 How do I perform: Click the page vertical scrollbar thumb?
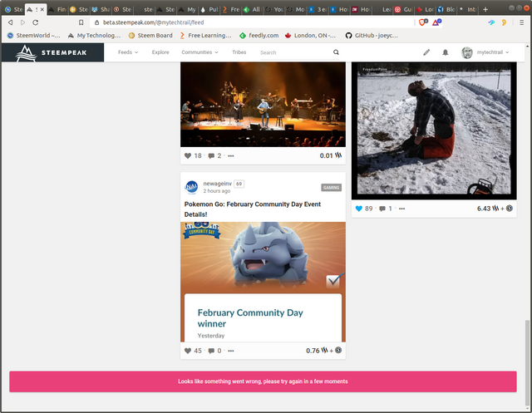coord(527,362)
